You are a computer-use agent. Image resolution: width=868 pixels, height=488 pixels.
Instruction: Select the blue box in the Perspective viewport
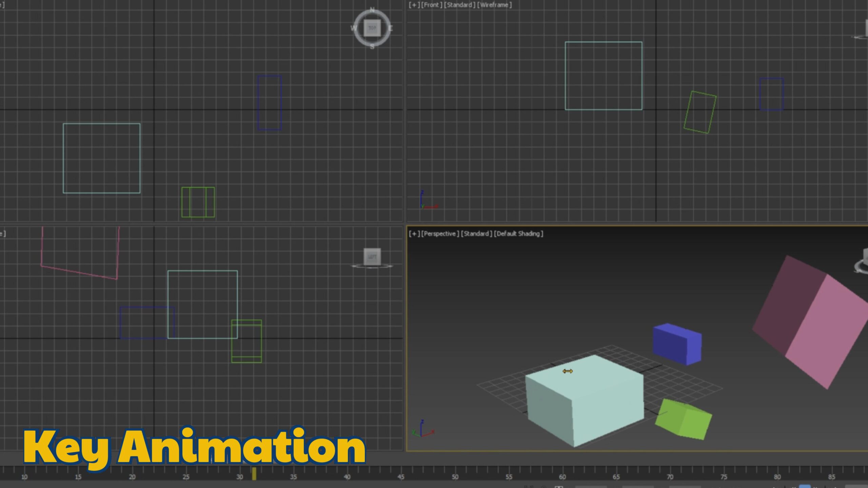677,344
